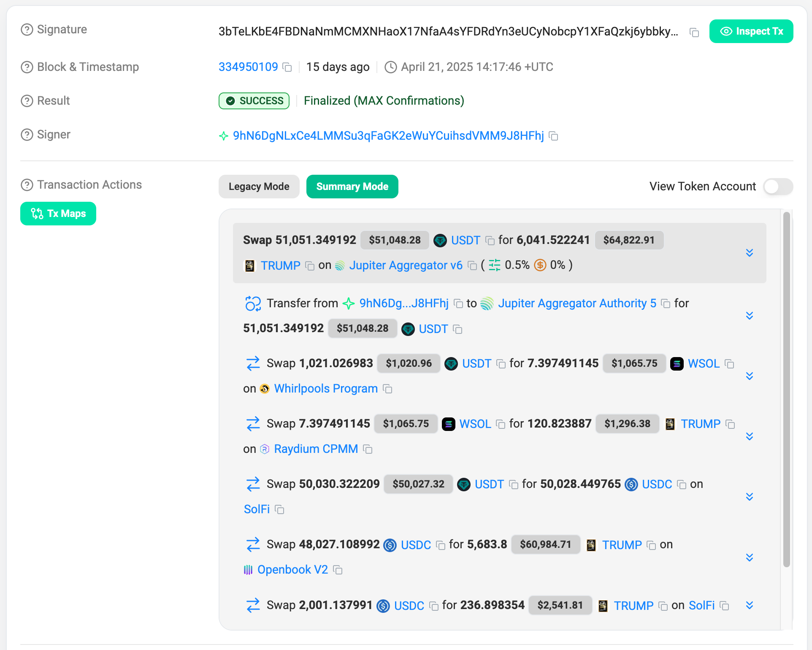Click the transaction actions scrollbar
The image size is (812, 650).
tap(786, 390)
